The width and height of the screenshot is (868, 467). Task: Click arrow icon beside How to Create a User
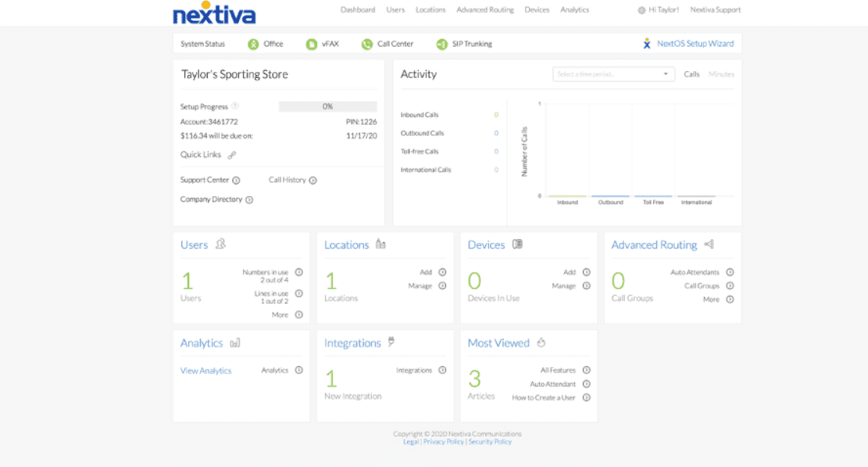pos(587,397)
